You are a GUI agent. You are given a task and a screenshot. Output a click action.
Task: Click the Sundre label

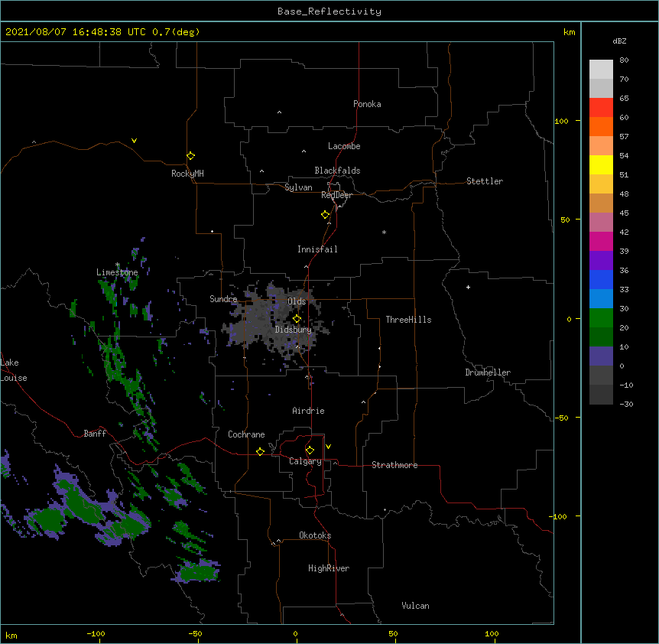pyautogui.click(x=223, y=299)
